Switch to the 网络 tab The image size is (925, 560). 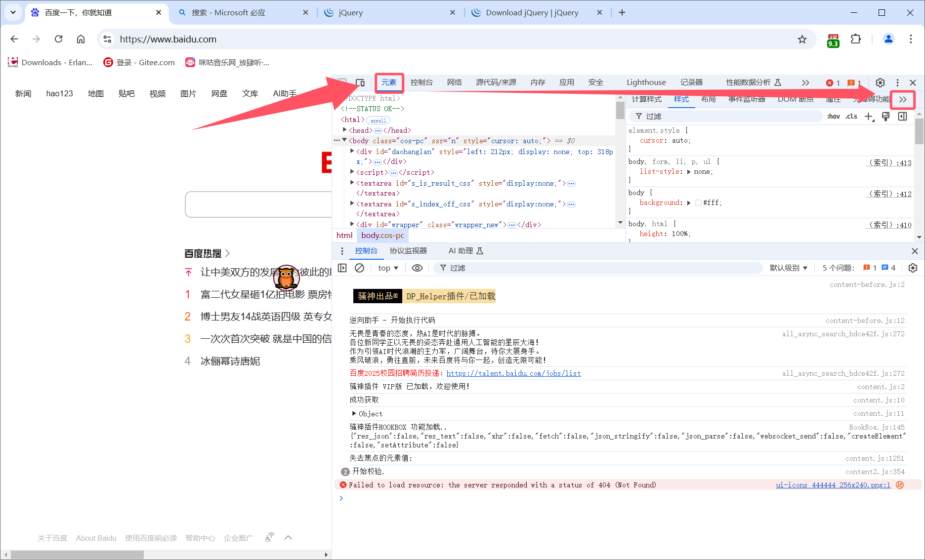click(454, 82)
